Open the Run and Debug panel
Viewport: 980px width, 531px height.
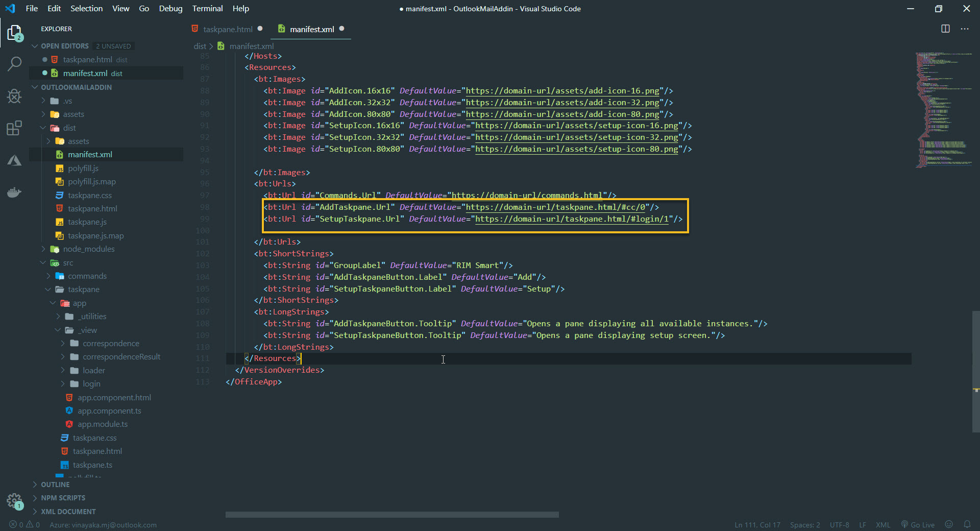point(14,96)
